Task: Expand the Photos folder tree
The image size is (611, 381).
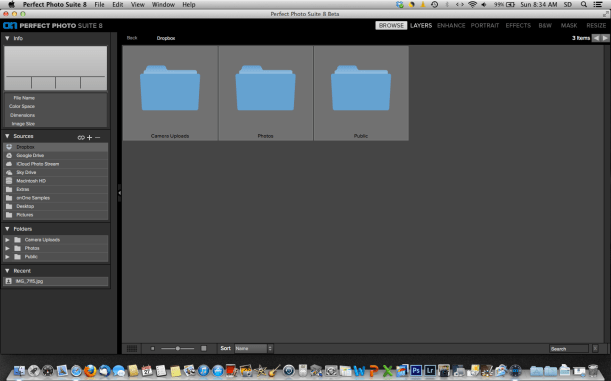Action: click(7, 249)
